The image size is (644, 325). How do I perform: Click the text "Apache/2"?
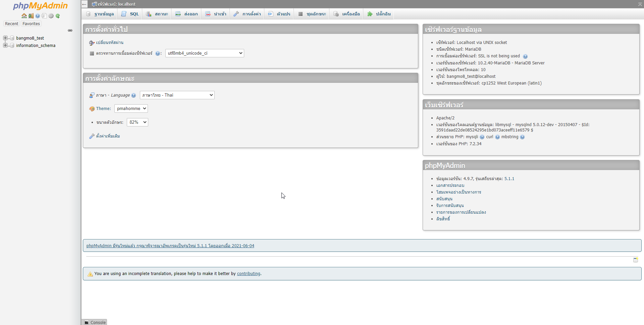(445, 118)
